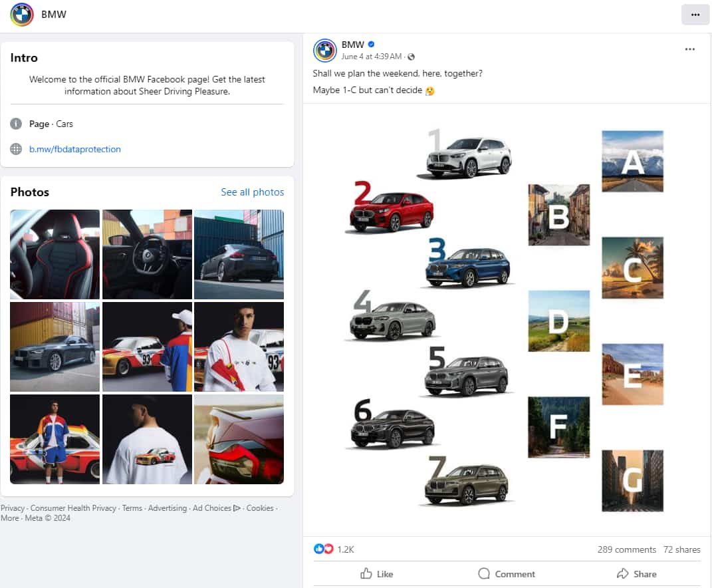The image size is (712, 588).
Task: Open the Terms footer link
Action: (132, 508)
